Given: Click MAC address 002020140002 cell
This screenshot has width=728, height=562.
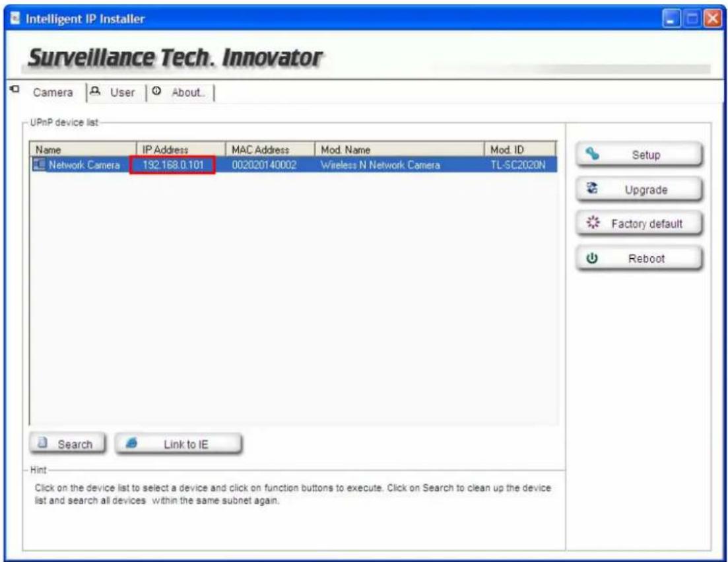Looking at the screenshot, I should (264, 165).
